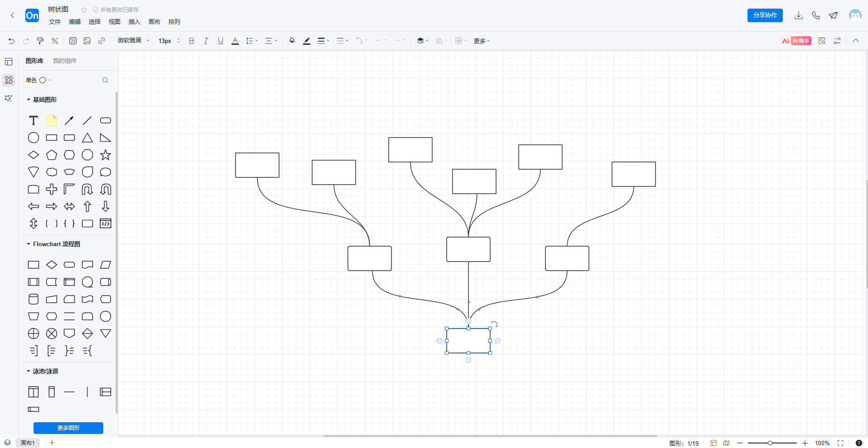Click the 分享协作 button
The image size is (868, 448).
pyautogui.click(x=765, y=15)
